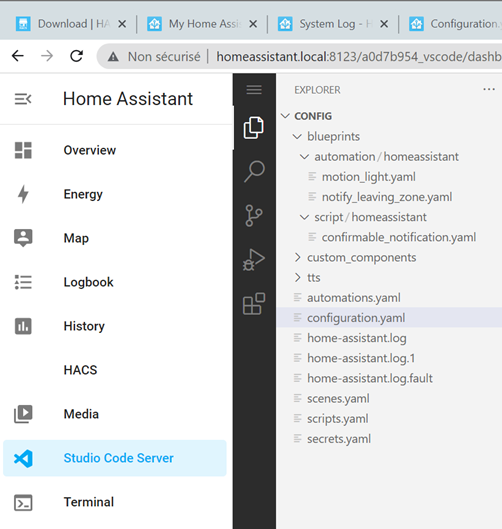Collapse the Home Assistant sidebar
Screen dimensions: 502x529
pyautogui.click(x=23, y=99)
